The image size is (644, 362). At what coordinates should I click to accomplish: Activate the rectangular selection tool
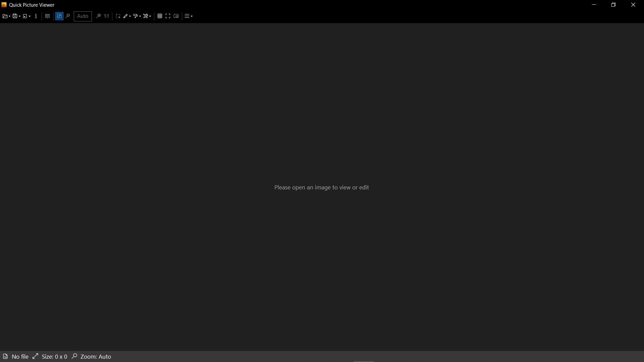coord(118,16)
